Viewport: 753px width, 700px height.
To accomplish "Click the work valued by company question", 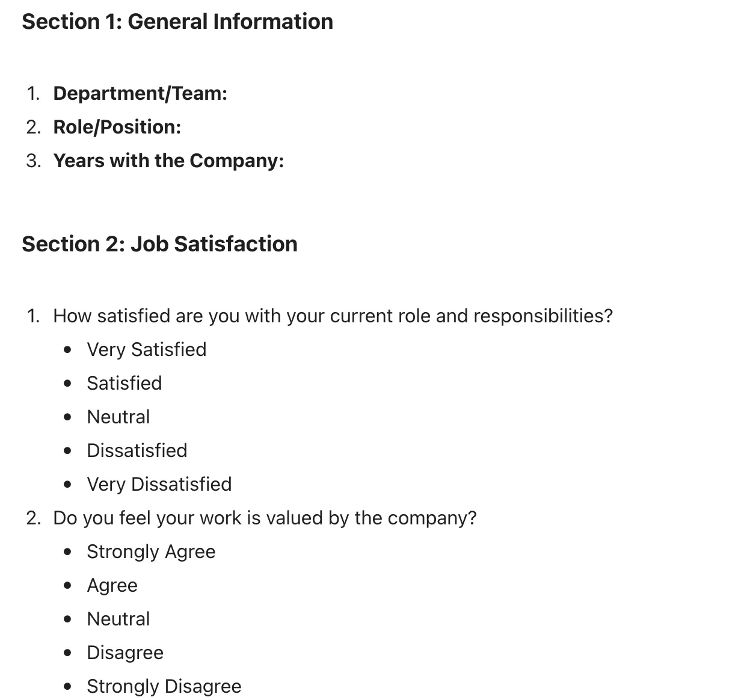I will (x=265, y=518).
